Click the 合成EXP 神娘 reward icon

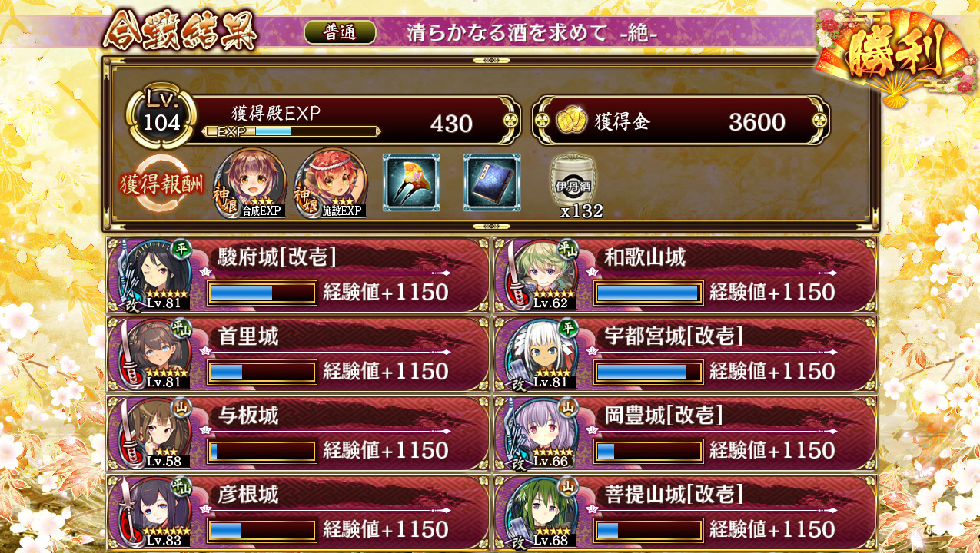(250, 183)
